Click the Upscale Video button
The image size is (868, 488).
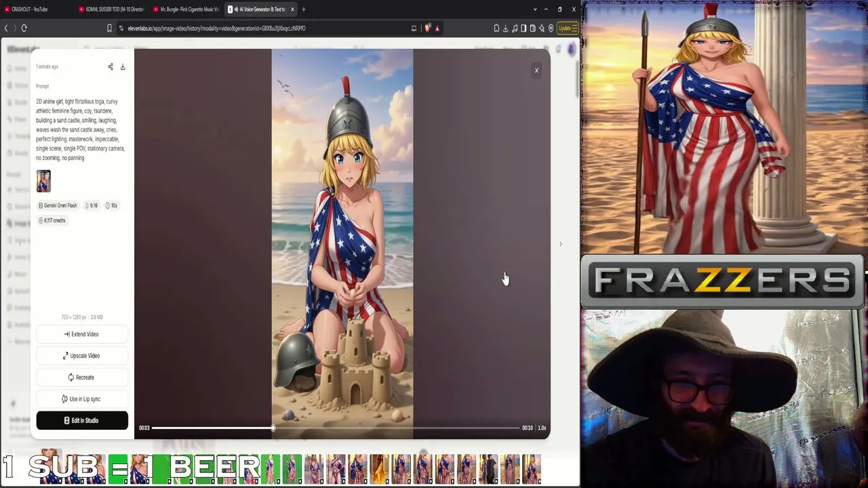pyautogui.click(x=82, y=356)
